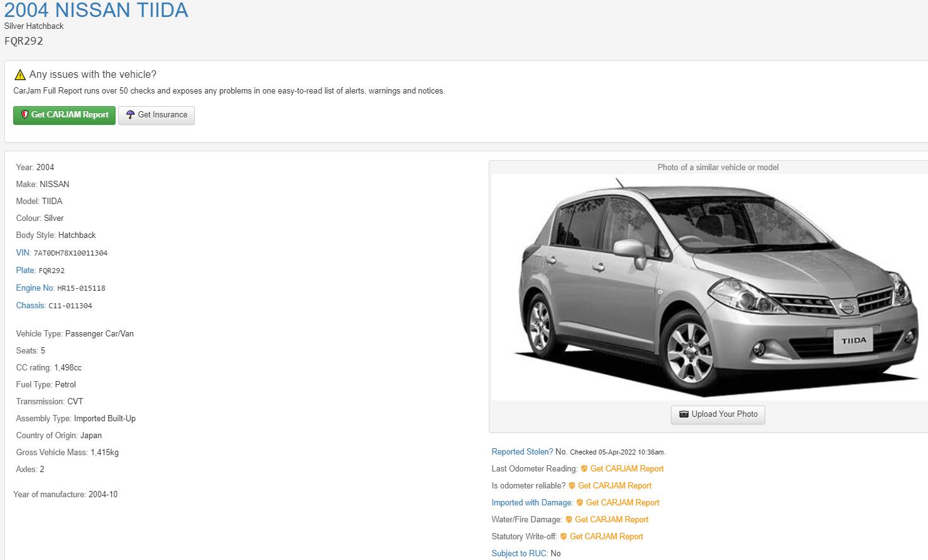Viewport: 928px width, 560px height.
Task: Click the Year of manufacture: 2004-10 text
Action: tap(65, 494)
